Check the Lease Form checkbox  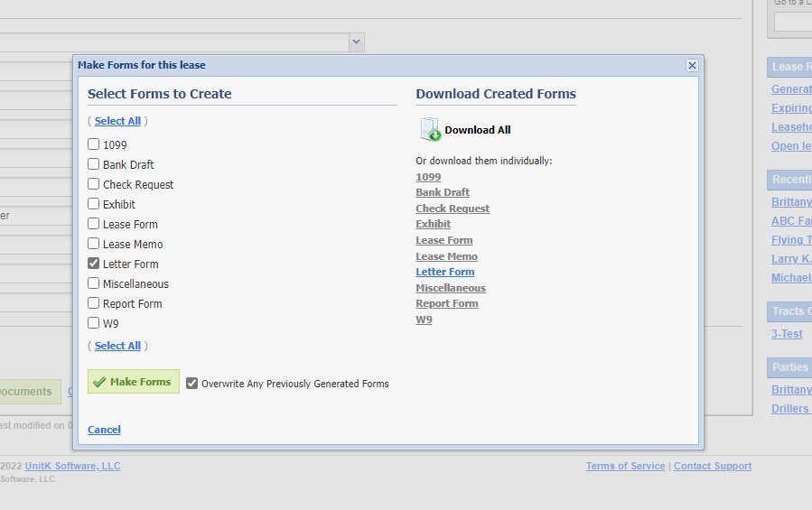(x=93, y=224)
